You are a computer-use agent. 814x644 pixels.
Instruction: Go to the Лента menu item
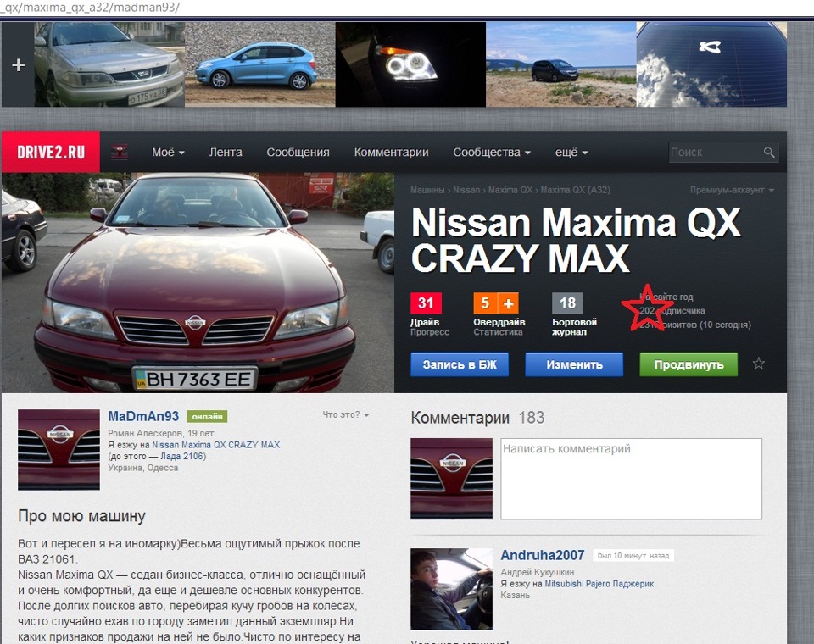coord(226,152)
